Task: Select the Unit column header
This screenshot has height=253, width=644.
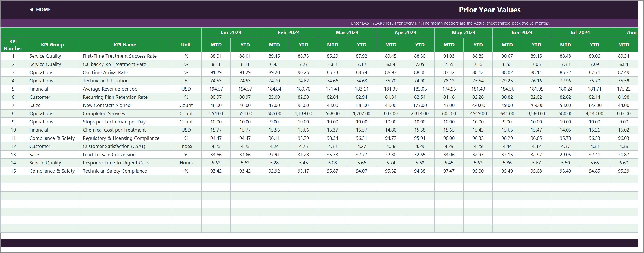Action: tap(186, 45)
